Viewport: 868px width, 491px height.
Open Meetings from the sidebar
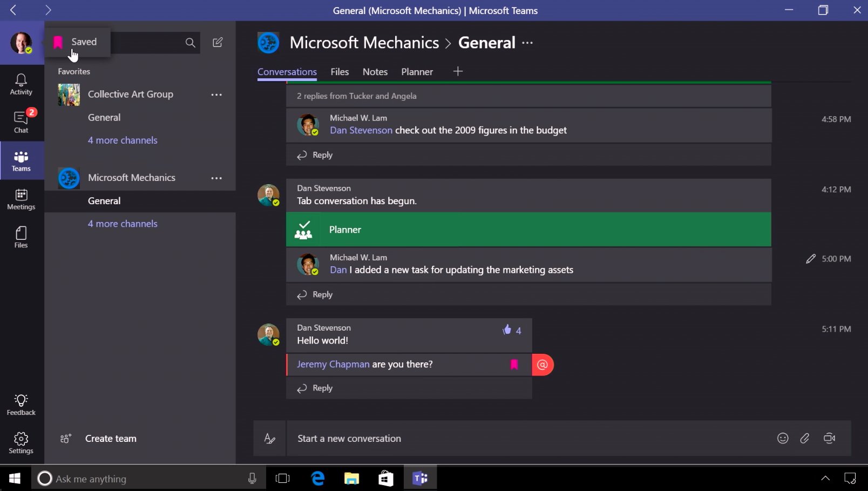21,199
